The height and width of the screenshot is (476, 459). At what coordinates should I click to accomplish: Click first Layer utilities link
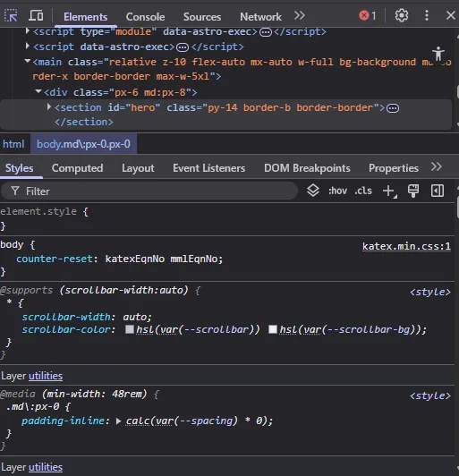click(46, 376)
